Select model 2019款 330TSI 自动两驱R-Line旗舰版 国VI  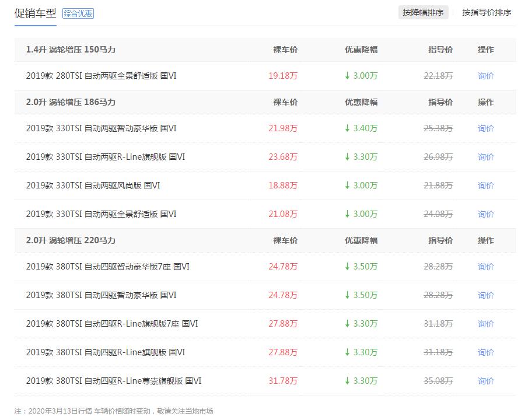point(106,157)
